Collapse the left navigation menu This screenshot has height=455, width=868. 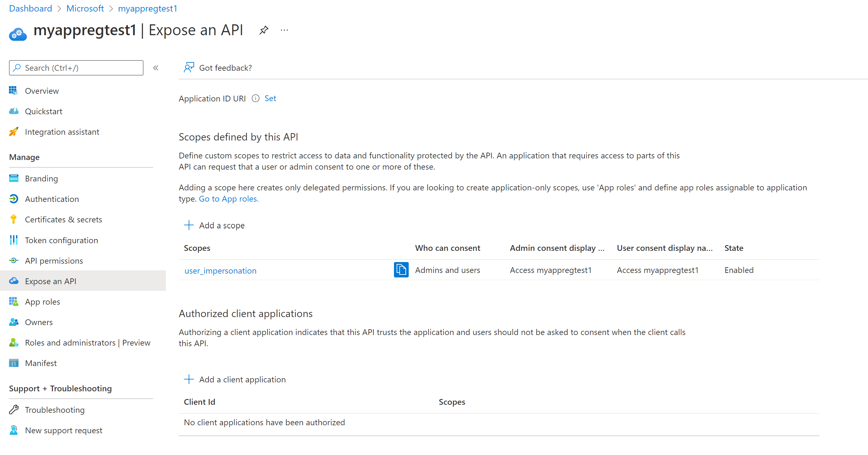(156, 68)
